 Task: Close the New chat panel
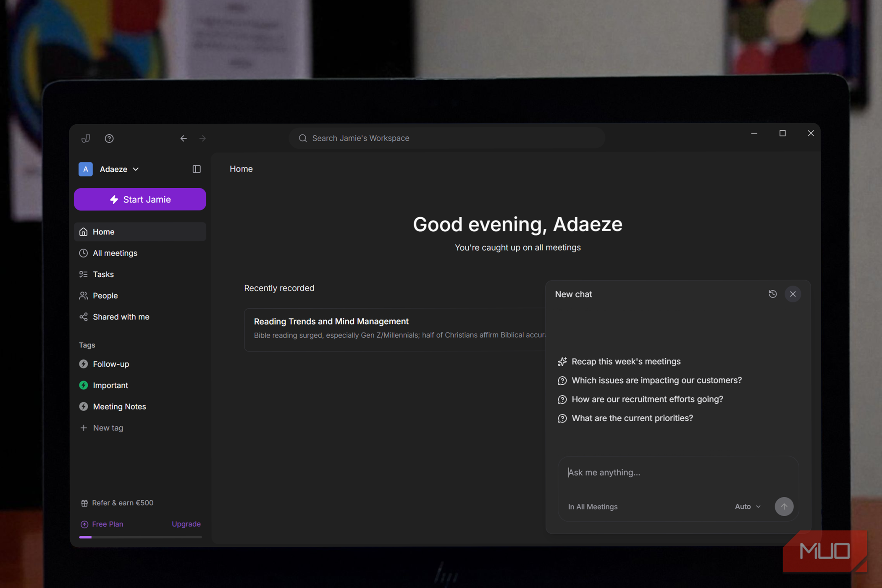click(793, 294)
